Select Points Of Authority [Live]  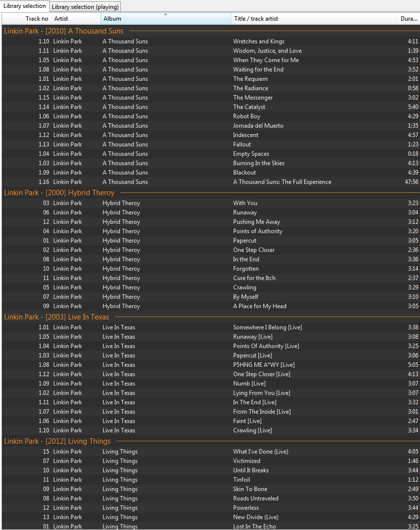tap(211, 346)
